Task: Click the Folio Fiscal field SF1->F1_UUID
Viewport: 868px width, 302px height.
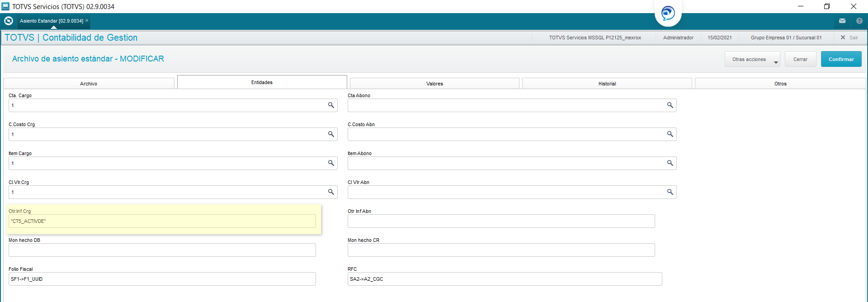Action: tap(162, 279)
